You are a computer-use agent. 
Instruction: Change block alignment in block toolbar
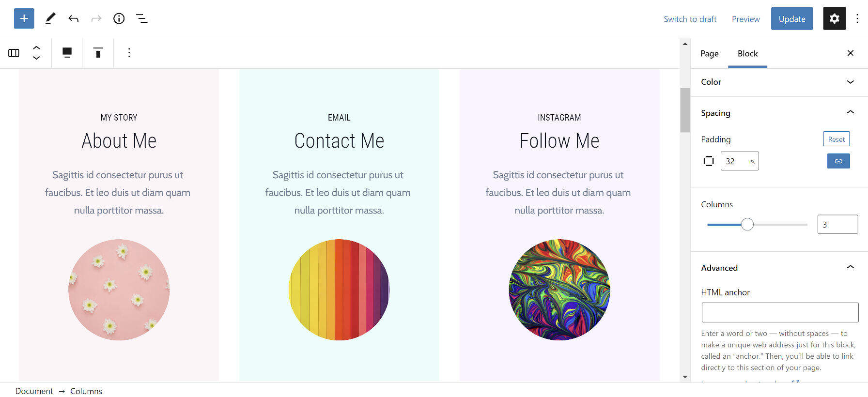(67, 53)
